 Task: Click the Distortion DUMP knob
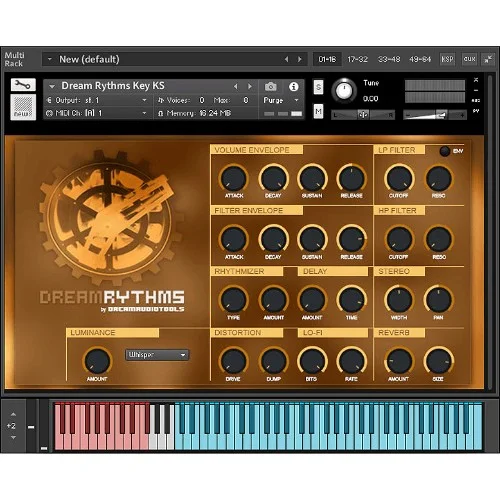point(273,361)
